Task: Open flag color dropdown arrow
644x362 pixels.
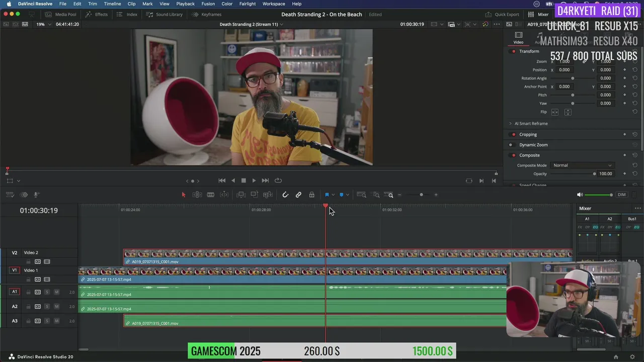Action: 333,195
